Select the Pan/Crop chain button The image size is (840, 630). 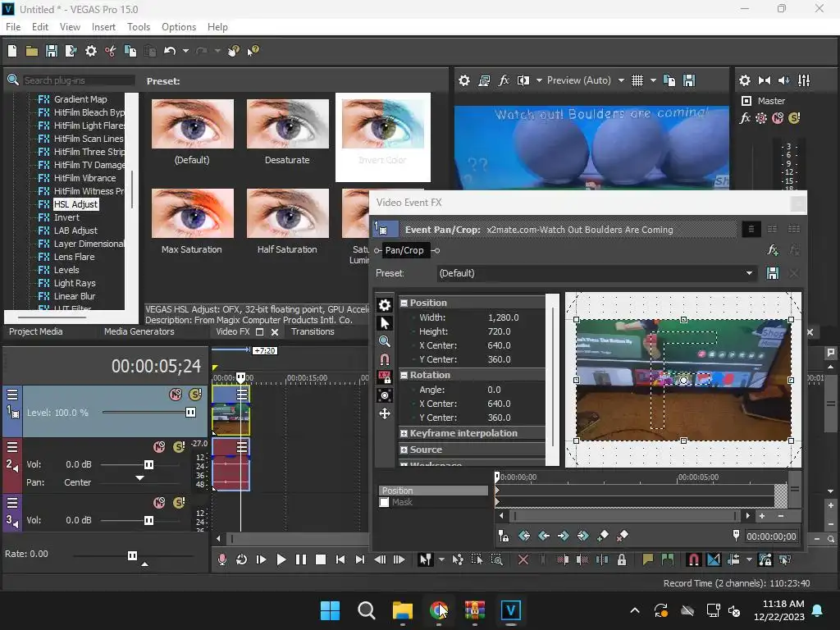pos(404,250)
